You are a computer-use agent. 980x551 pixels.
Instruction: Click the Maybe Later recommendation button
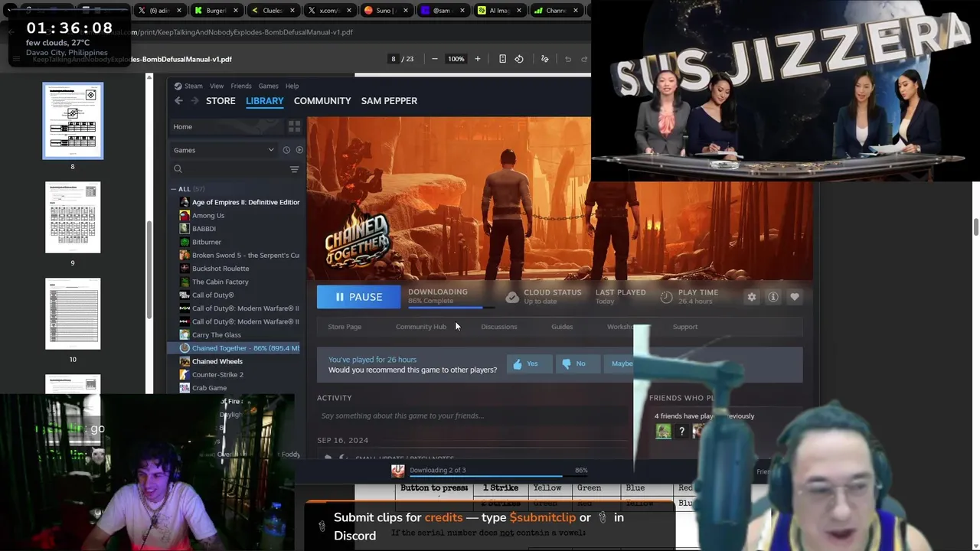pyautogui.click(x=619, y=364)
